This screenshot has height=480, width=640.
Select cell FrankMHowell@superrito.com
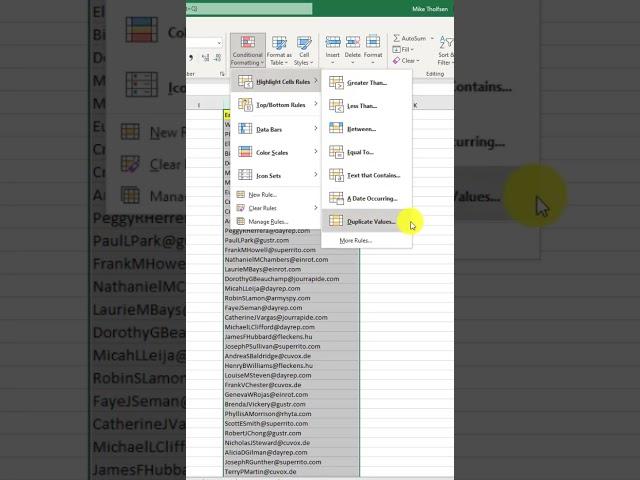(291, 250)
